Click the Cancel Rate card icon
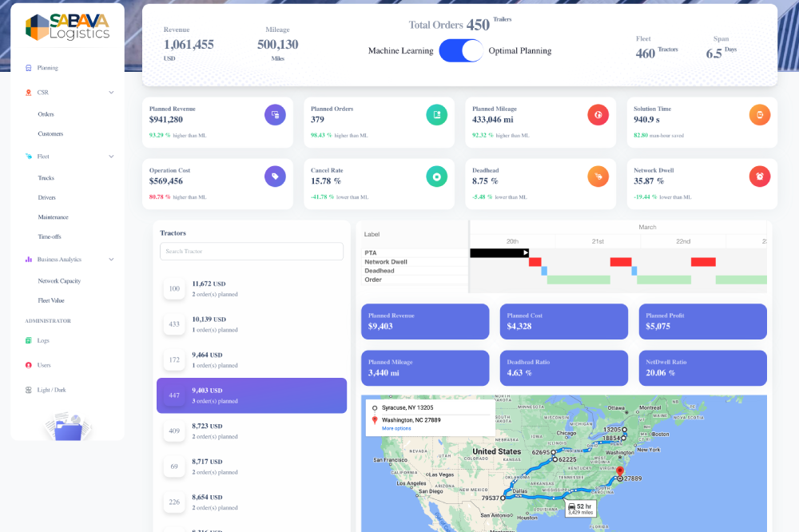The width and height of the screenshot is (799, 532). tap(437, 177)
